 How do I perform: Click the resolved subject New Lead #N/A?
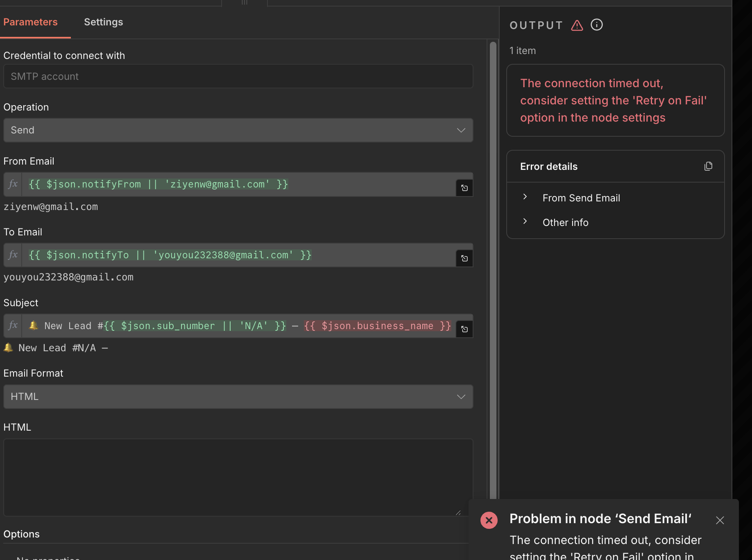pyautogui.click(x=56, y=348)
